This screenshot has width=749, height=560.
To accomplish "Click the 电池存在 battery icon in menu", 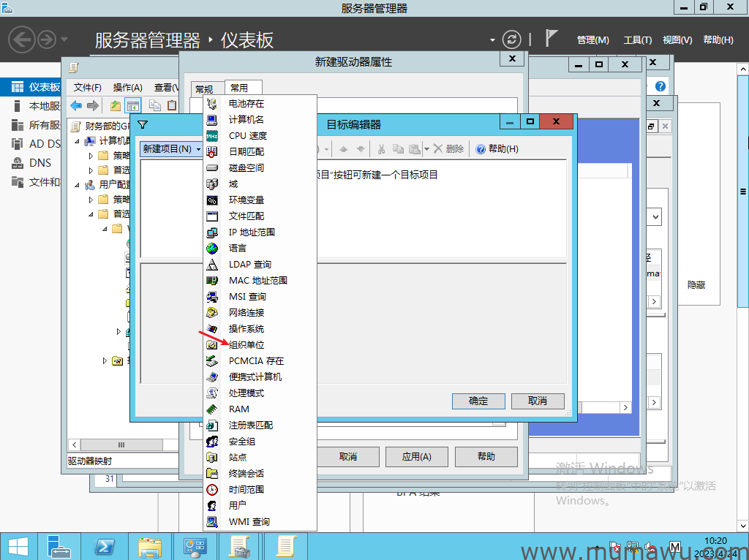I will tap(212, 104).
